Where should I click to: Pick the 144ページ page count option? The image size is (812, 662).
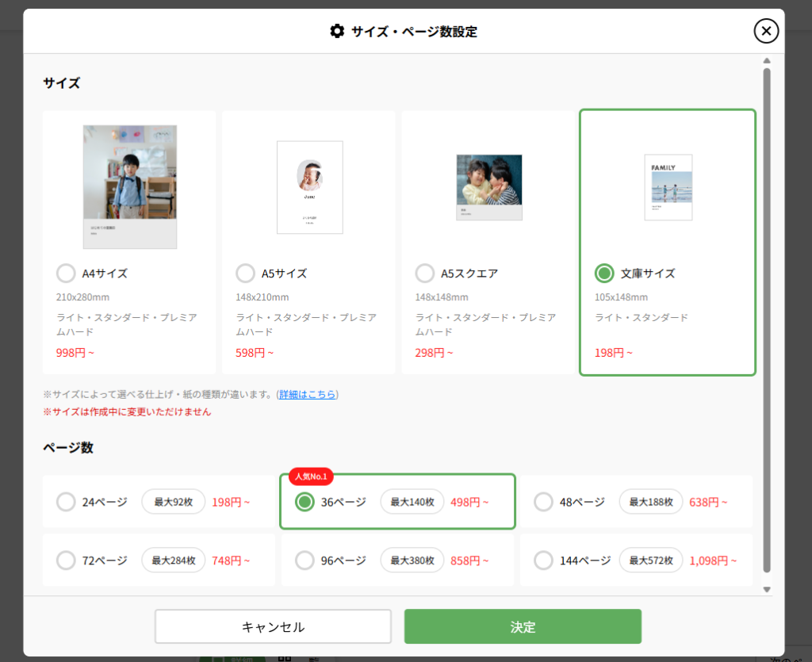click(543, 561)
